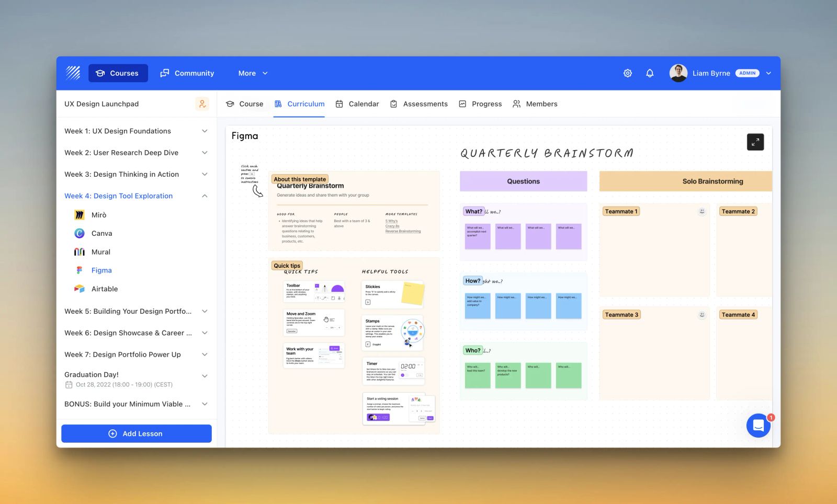Click the Add Lesson button
Viewport: 837px width, 504px height.
coord(137,433)
